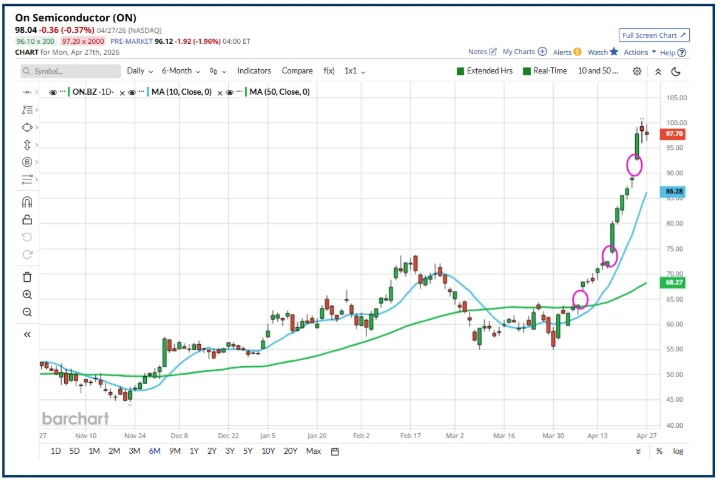Remove the ON.BZ 1D series
Viewport: 720px width, 481px height.
[x=122, y=93]
